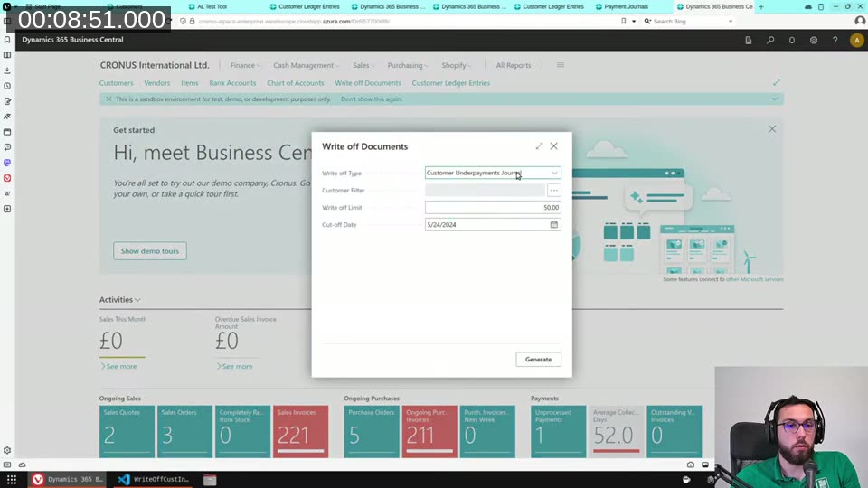The width and height of the screenshot is (868, 488).
Task: Open Sales Invoices tile showing 221
Action: point(300,432)
